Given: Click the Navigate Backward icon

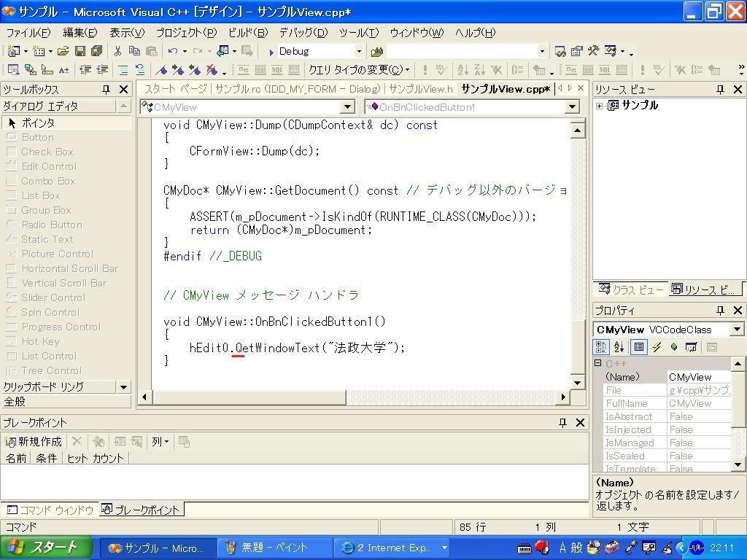Looking at the screenshot, I should coord(223,51).
